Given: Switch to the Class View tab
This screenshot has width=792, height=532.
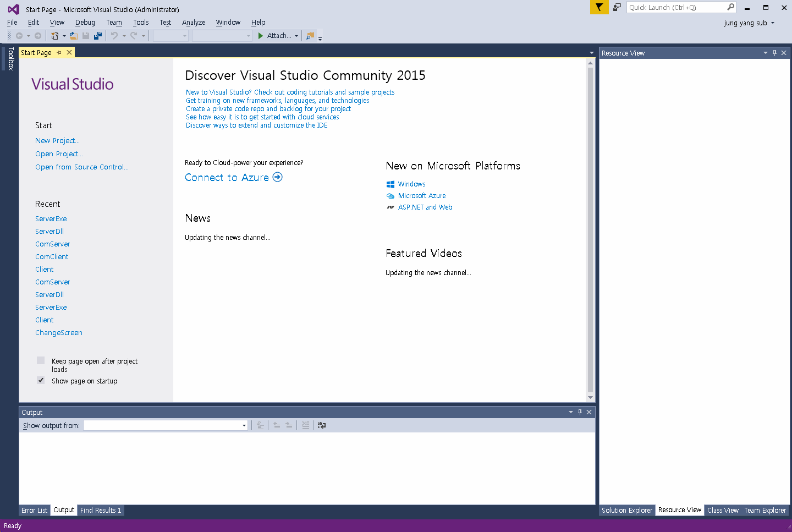Looking at the screenshot, I should [723, 511].
